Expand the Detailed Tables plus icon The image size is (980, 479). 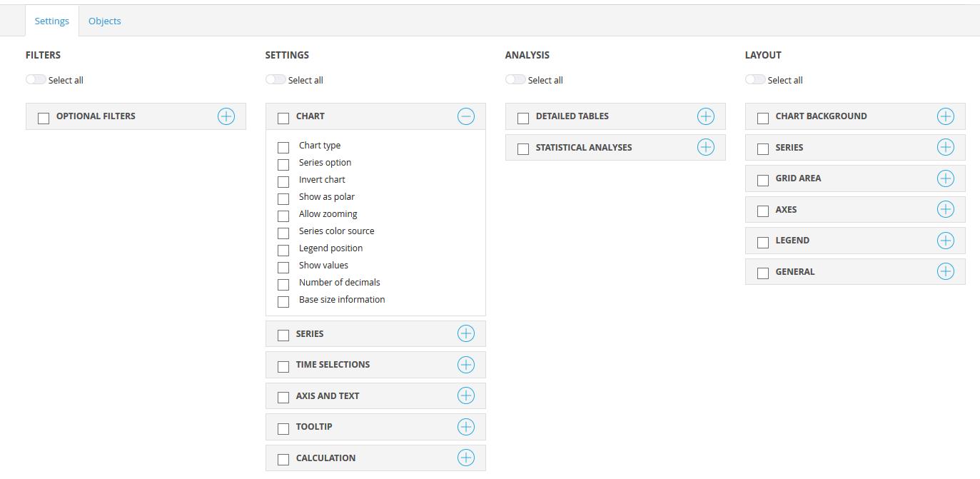click(x=706, y=116)
